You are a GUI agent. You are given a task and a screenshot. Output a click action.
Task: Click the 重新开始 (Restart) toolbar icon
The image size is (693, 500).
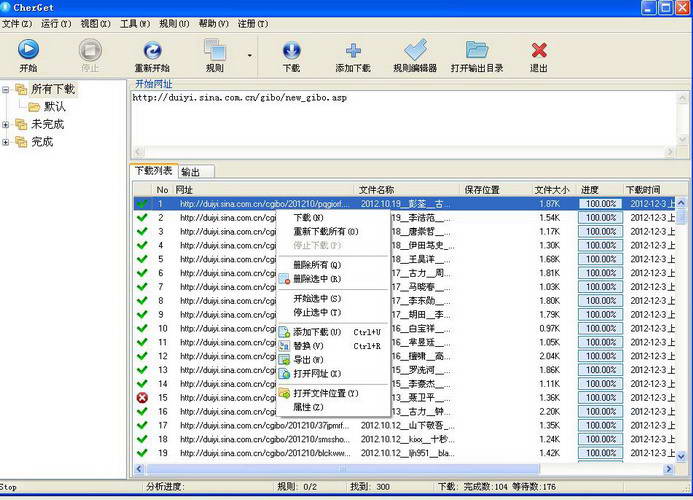pyautogui.click(x=152, y=50)
